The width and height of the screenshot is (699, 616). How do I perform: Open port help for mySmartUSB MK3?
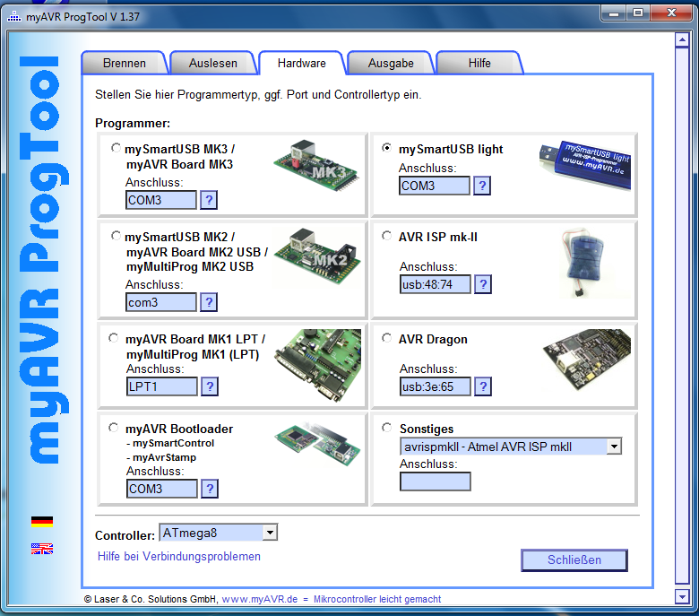pyautogui.click(x=209, y=200)
